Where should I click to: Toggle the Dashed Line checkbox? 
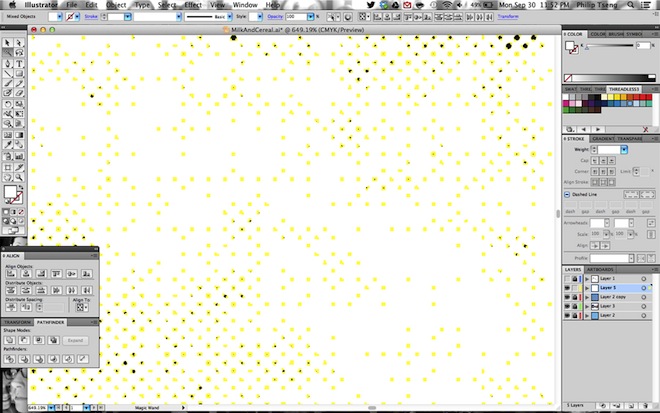click(567, 195)
